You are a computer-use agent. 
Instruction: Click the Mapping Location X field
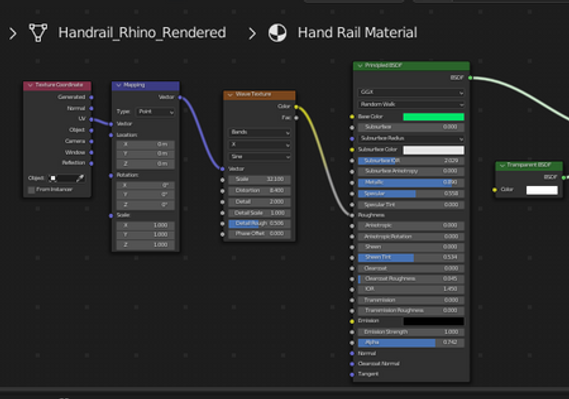[146, 144]
